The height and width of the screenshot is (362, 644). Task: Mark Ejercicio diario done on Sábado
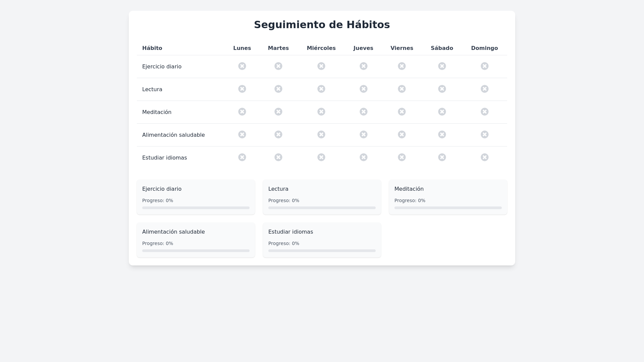point(442,66)
